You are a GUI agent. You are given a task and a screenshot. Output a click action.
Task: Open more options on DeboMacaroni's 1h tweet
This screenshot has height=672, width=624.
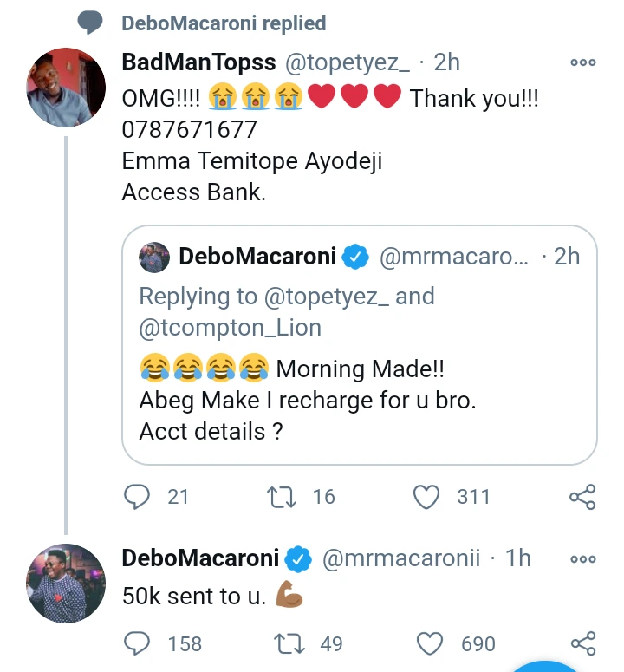582,559
